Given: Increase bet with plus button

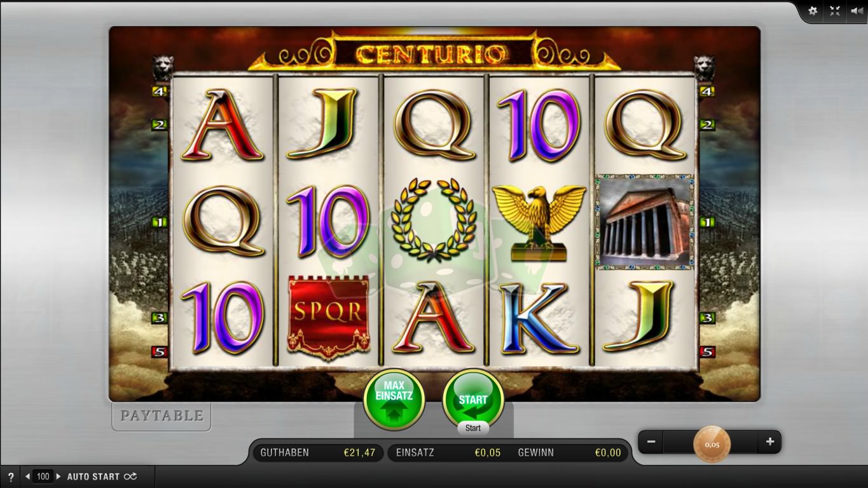Looking at the screenshot, I should pos(770,442).
